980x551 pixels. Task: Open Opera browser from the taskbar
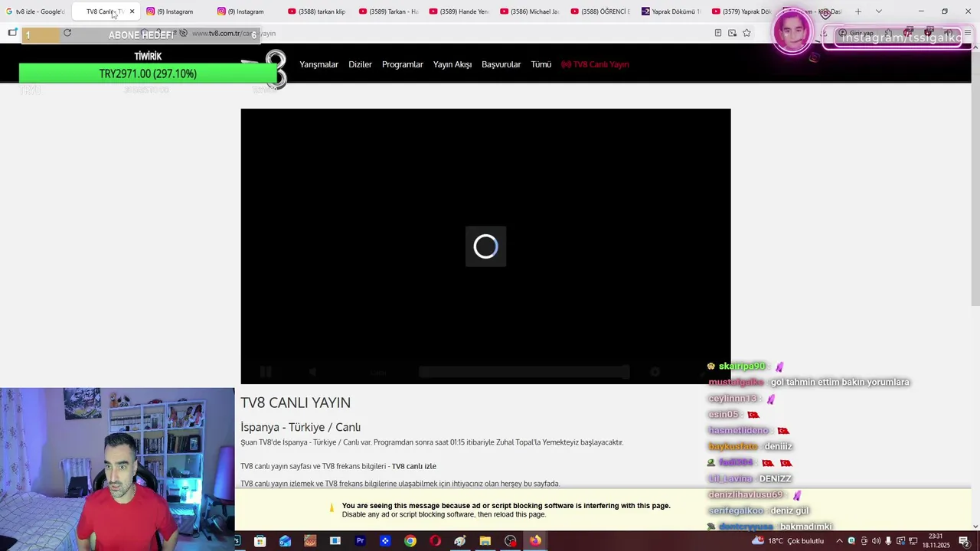435,541
